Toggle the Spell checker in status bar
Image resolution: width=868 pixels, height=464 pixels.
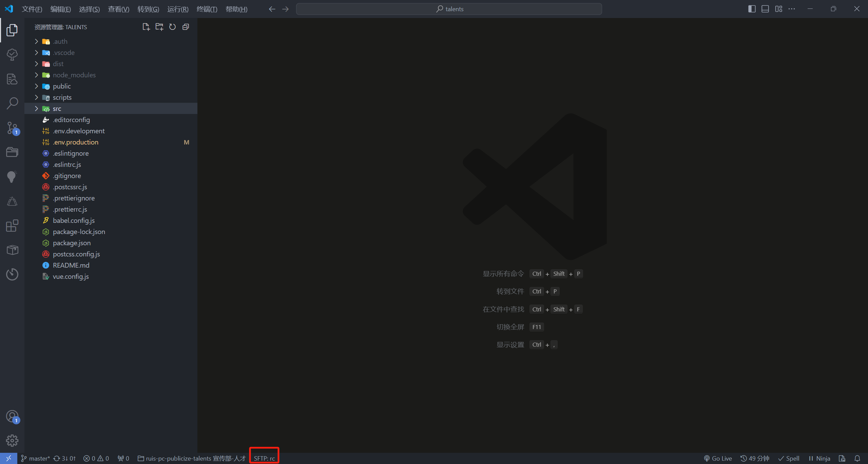789,458
